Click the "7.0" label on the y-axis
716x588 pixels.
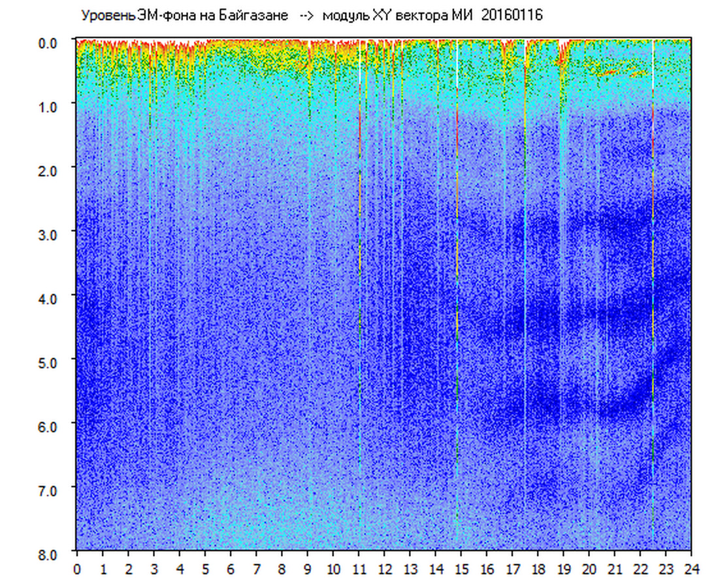click(x=49, y=489)
